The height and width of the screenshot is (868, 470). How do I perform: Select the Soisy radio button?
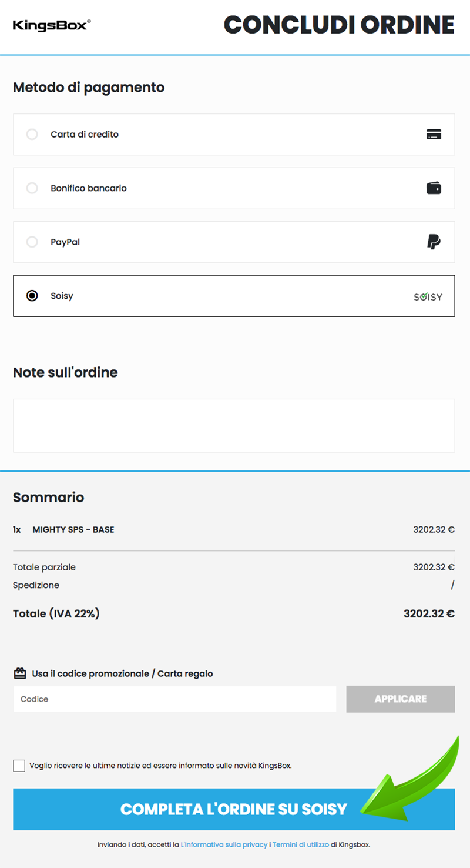click(x=32, y=296)
